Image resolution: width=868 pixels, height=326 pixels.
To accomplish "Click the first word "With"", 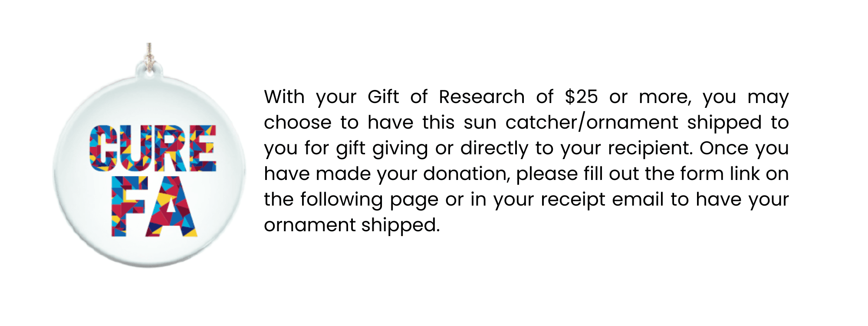I will pos(284,97).
